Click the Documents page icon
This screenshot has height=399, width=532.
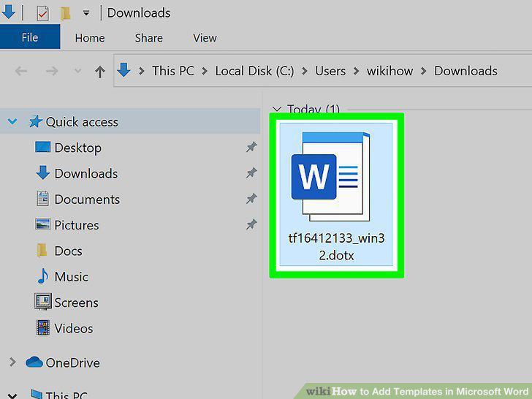pos(42,199)
